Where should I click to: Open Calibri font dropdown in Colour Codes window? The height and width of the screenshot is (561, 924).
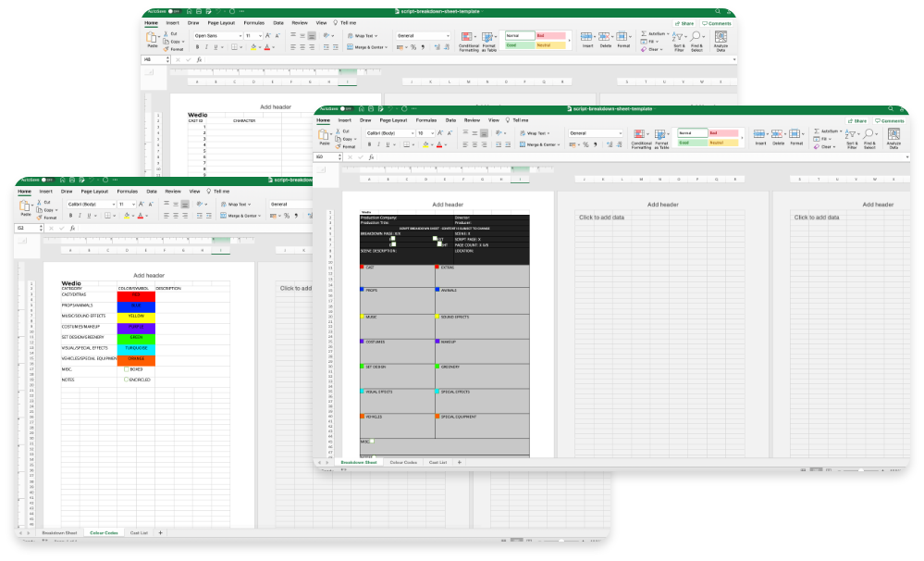[x=91, y=204]
